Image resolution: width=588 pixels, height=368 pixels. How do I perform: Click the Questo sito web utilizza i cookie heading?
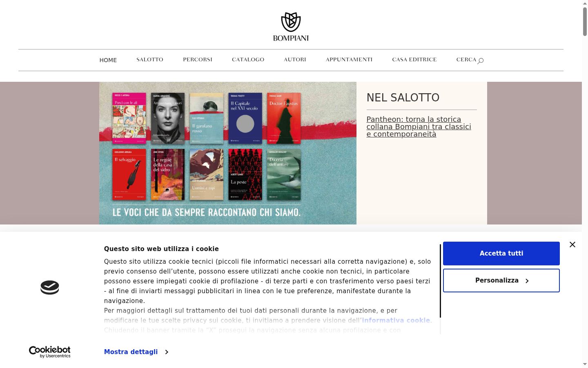click(x=161, y=249)
